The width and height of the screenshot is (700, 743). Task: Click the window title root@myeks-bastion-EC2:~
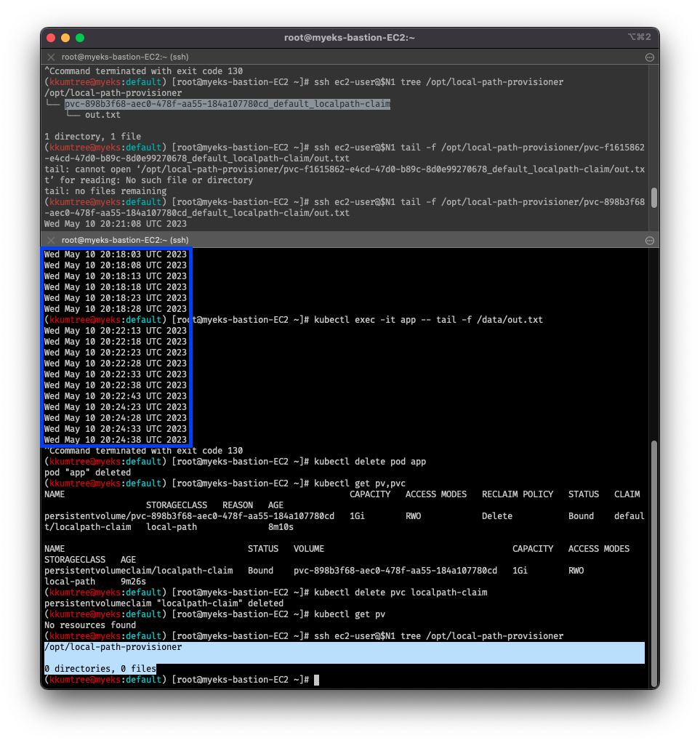click(350, 37)
